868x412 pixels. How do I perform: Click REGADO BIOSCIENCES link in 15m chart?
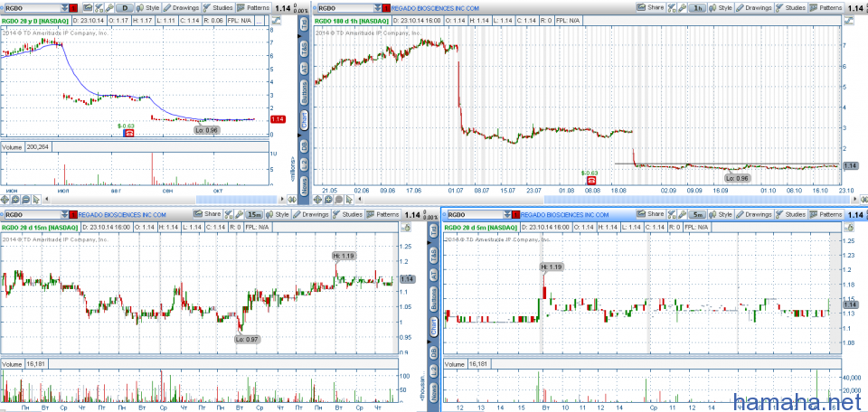point(122,214)
